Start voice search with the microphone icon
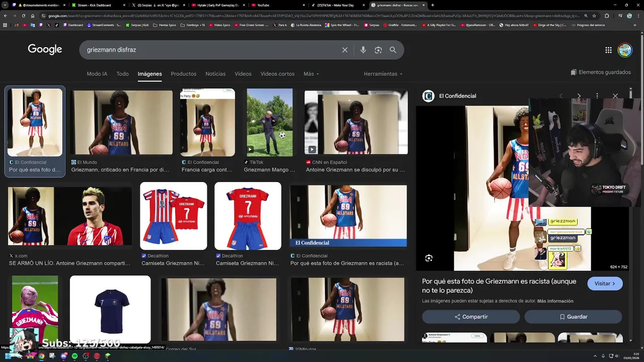Viewport: 644px width, 362px height. (x=363, y=50)
